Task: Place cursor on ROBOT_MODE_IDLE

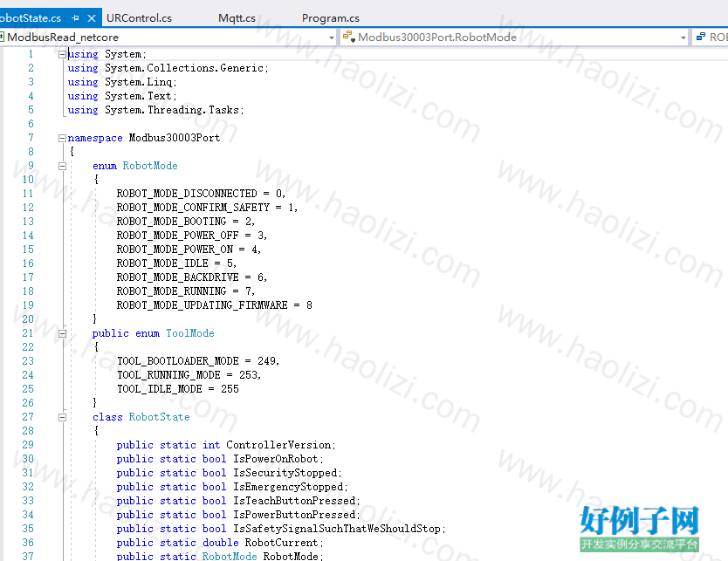Action: pos(162,263)
